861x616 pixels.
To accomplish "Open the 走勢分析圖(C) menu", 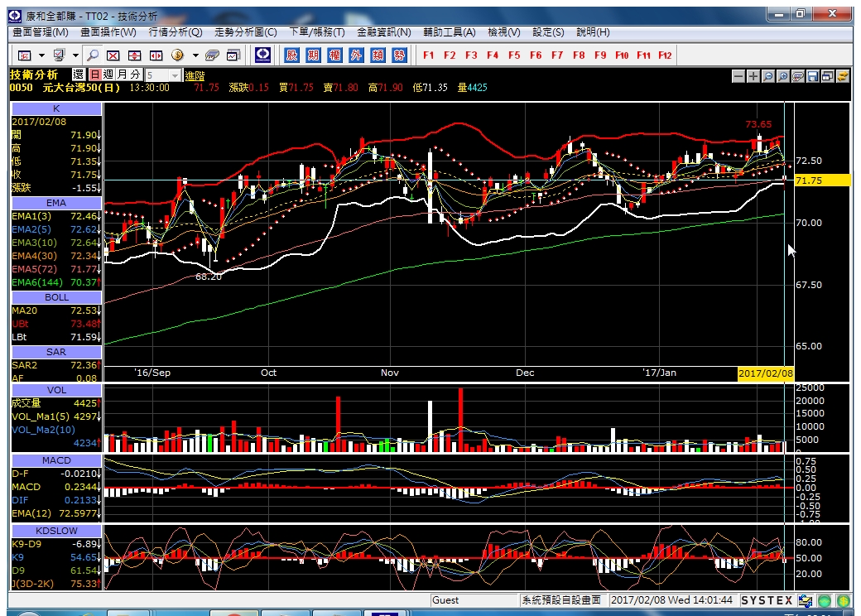I will tap(245, 32).
